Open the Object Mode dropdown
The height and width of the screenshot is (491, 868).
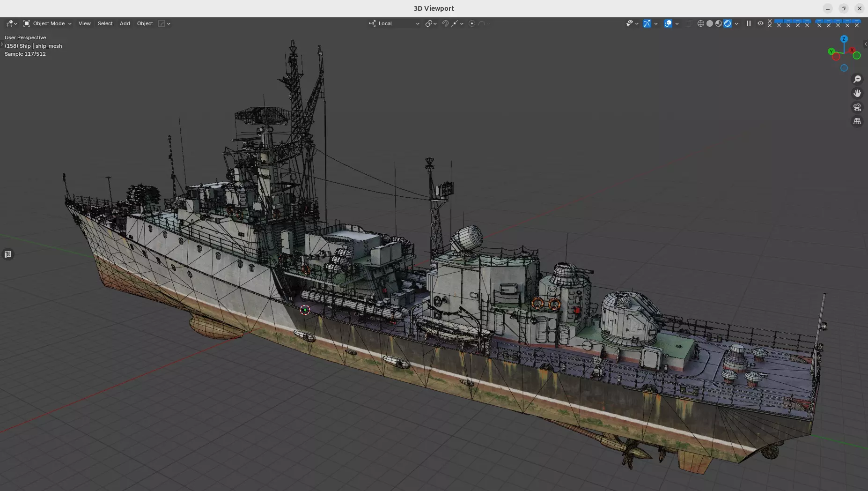tap(47, 23)
